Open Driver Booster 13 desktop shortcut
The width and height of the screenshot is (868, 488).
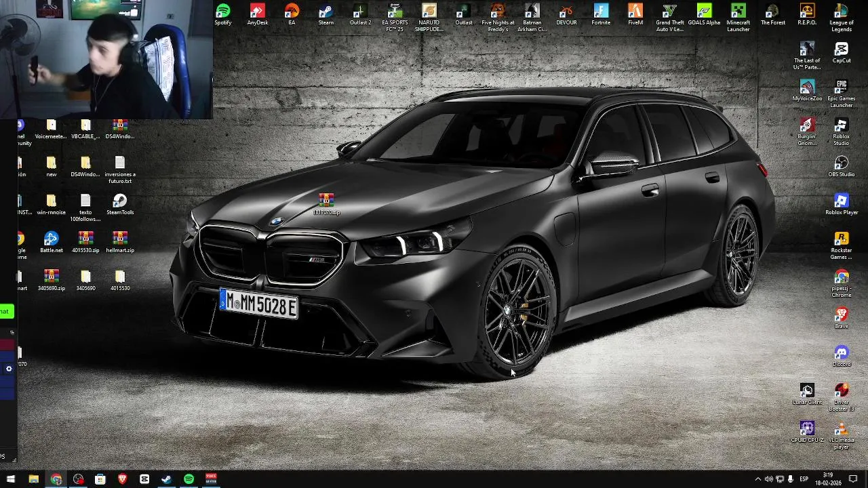(x=842, y=397)
